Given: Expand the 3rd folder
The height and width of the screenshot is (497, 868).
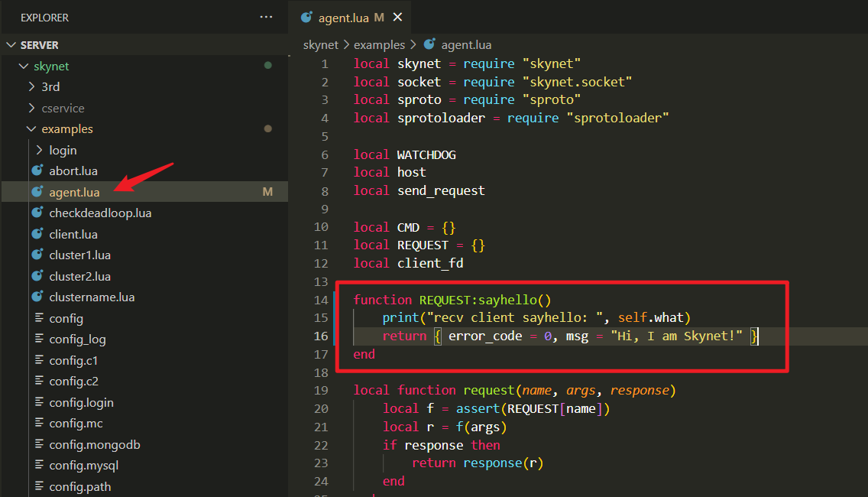Looking at the screenshot, I should pyautogui.click(x=31, y=87).
